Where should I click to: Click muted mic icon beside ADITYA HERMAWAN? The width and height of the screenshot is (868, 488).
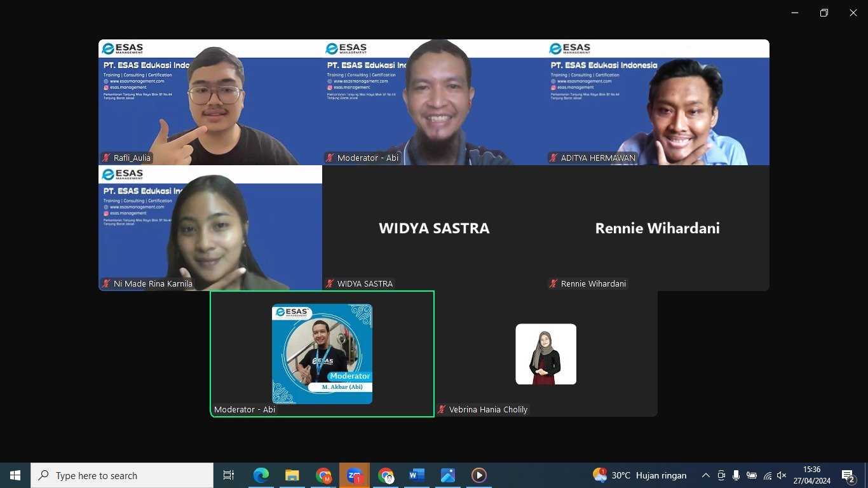[x=553, y=158]
